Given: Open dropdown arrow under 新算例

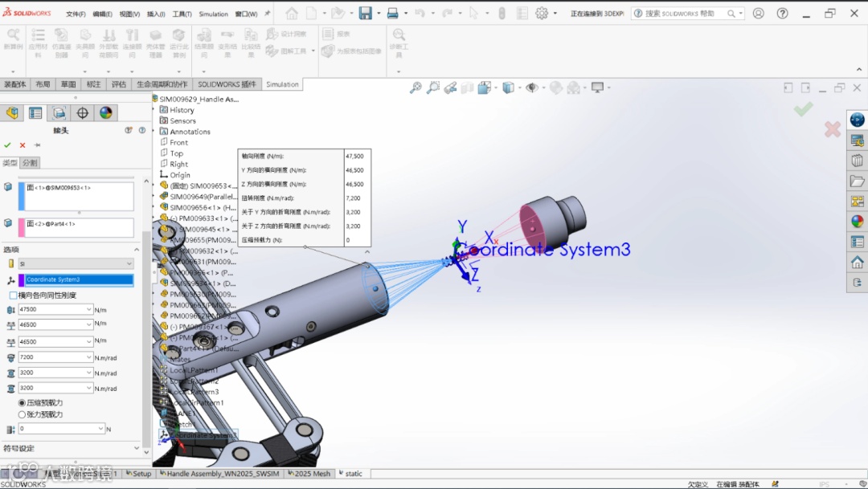Looking at the screenshot, I should click(13, 72).
